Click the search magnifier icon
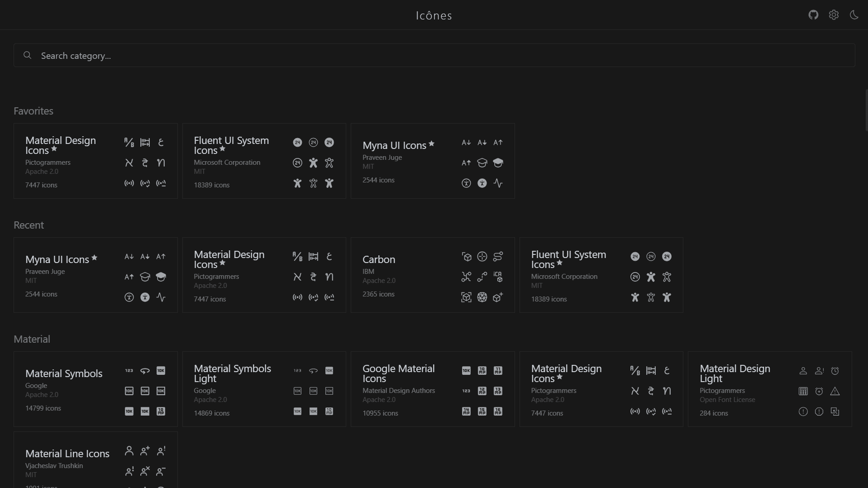 [x=28, y=55]
